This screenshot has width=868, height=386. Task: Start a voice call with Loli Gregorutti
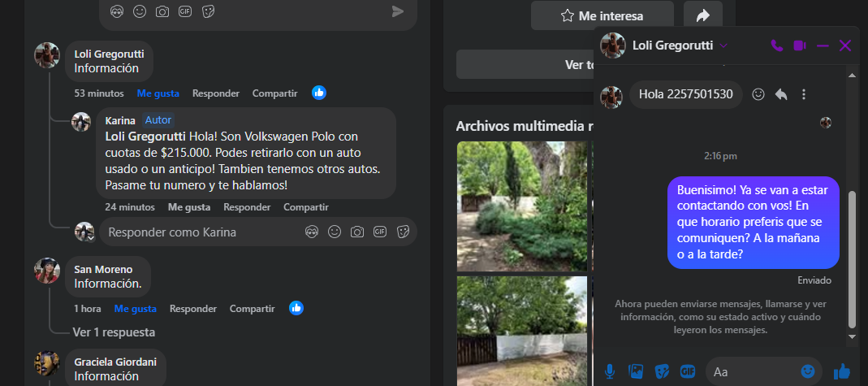(x=776, y=46)
